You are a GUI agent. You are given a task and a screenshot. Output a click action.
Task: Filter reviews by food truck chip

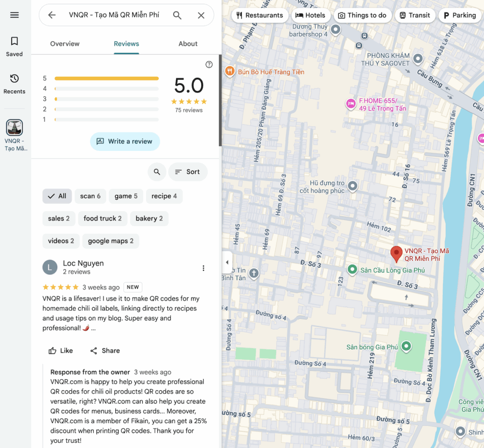coord(103,219)
